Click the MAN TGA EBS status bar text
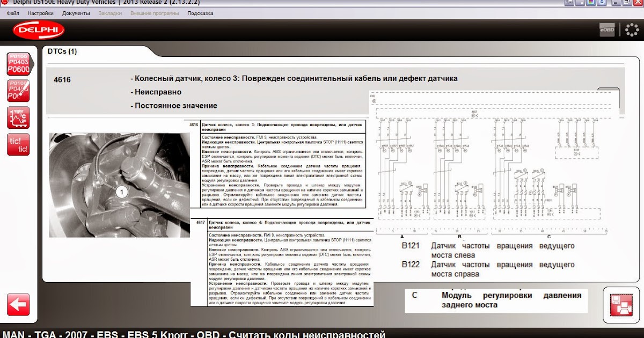The width and height of the screenshot is (644, 338). click(x=195, y=334)
